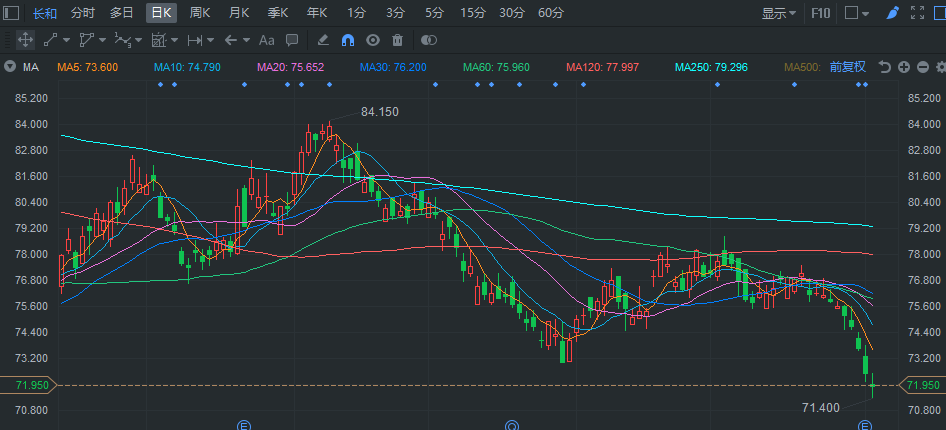Select the ruler measurement tool
The image size is (946, 430).
coord(159,40)
